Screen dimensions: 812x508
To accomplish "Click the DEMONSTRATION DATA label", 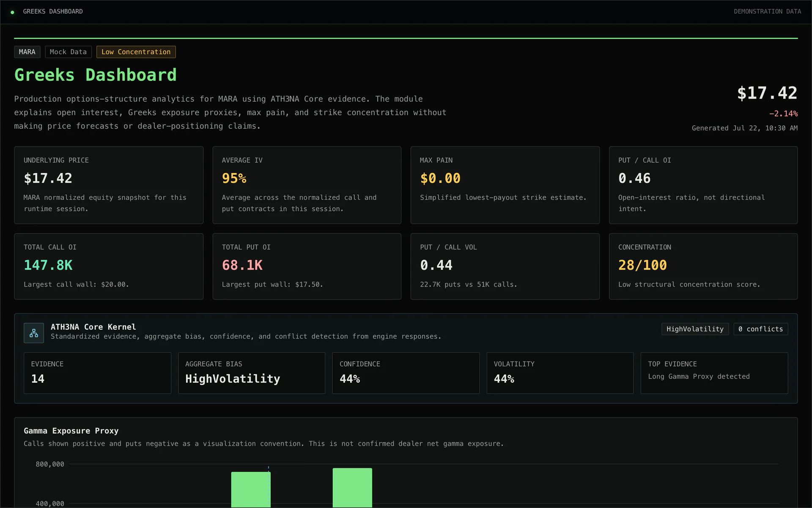I will point(767,11).
